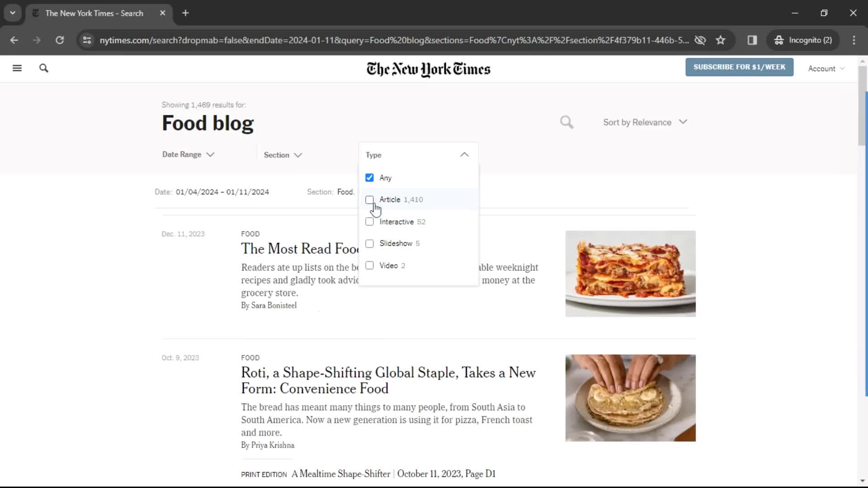Click the date range text 01/04/2024 - 01/11/2024
The height and width of the screenshot is (488, 868).
click(222, 192)
